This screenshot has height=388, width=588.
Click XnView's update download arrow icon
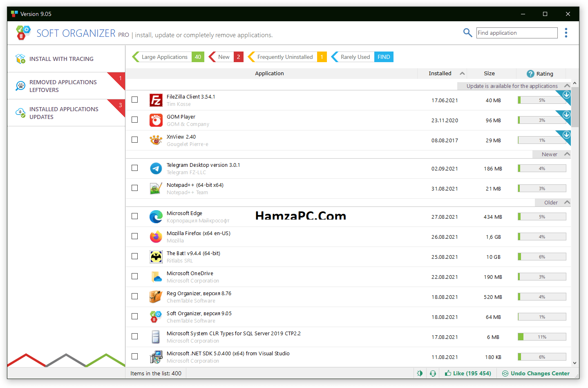pyautogui.click(x=566, y=135)
